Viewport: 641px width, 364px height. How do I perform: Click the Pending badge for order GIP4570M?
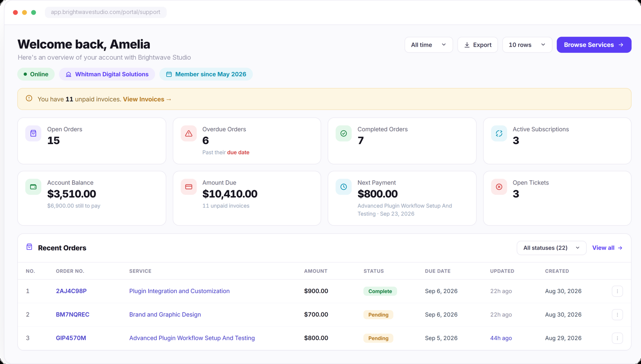click(x=378, y=339)
